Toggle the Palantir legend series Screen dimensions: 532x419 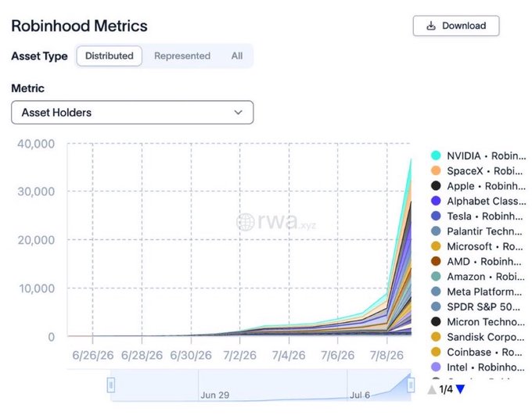point(477,231)
